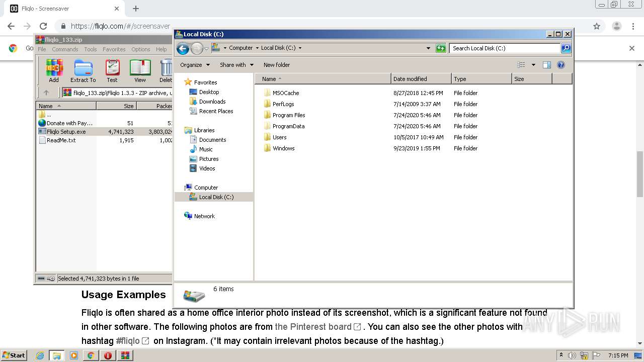Click the Extract To icon in WinRAR
This screenshot has height=362, width=644.
coord(83,70)
